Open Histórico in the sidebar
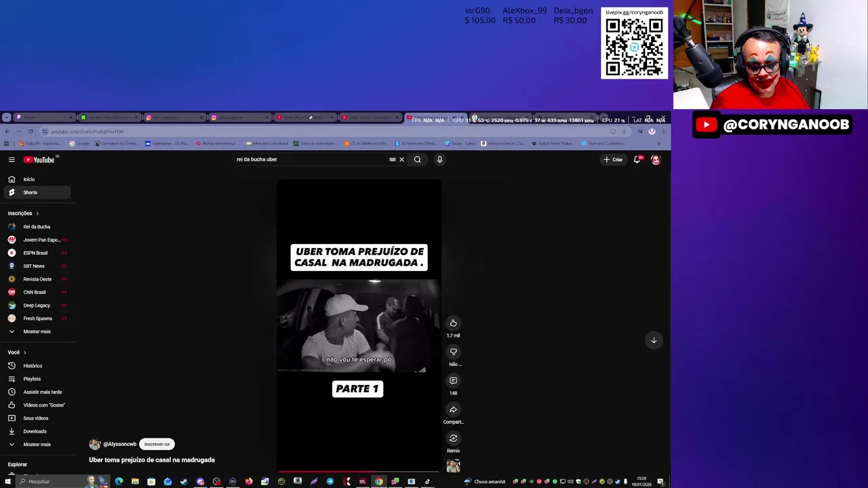This screenshot has width=868, height=488. (x=37, y=366)
